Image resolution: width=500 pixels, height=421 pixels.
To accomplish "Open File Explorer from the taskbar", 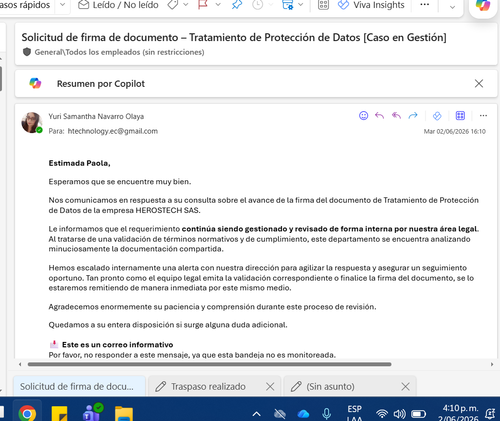I will 124,414.
